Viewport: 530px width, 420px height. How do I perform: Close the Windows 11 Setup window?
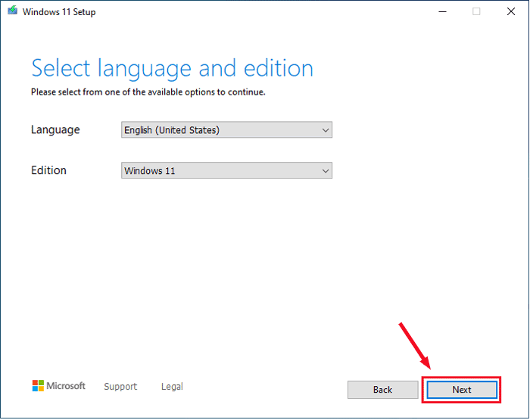coord(511,11)
